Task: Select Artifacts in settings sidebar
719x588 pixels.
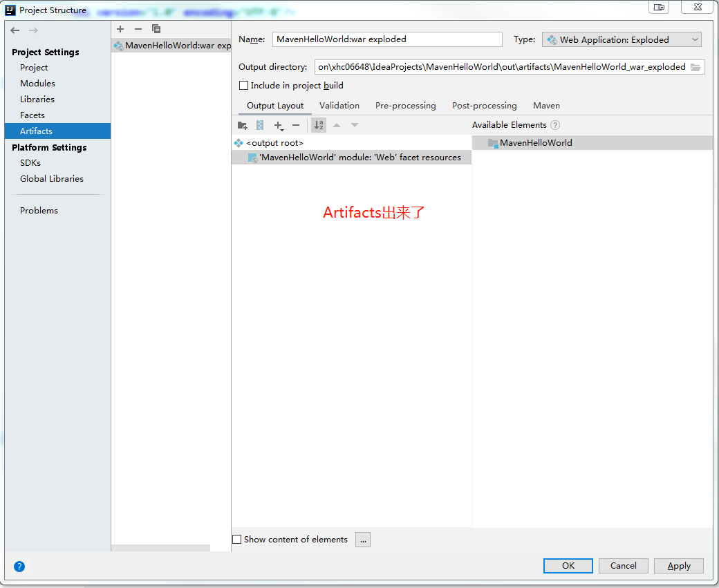Action: tap(57, 131)
